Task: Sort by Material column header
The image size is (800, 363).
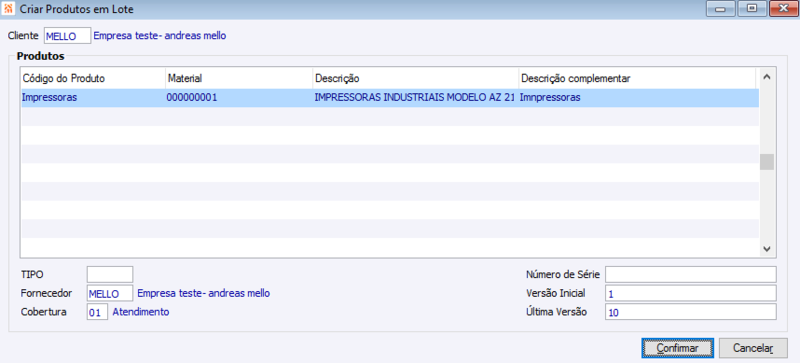Action: pyautogui.click(x=239, y=78)
